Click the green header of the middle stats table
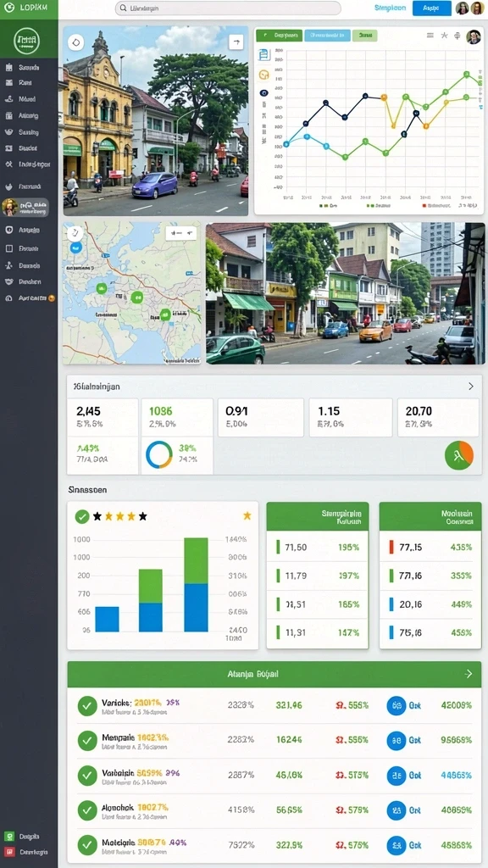This screenshot has width=488, height=868. tap(318, 517)
